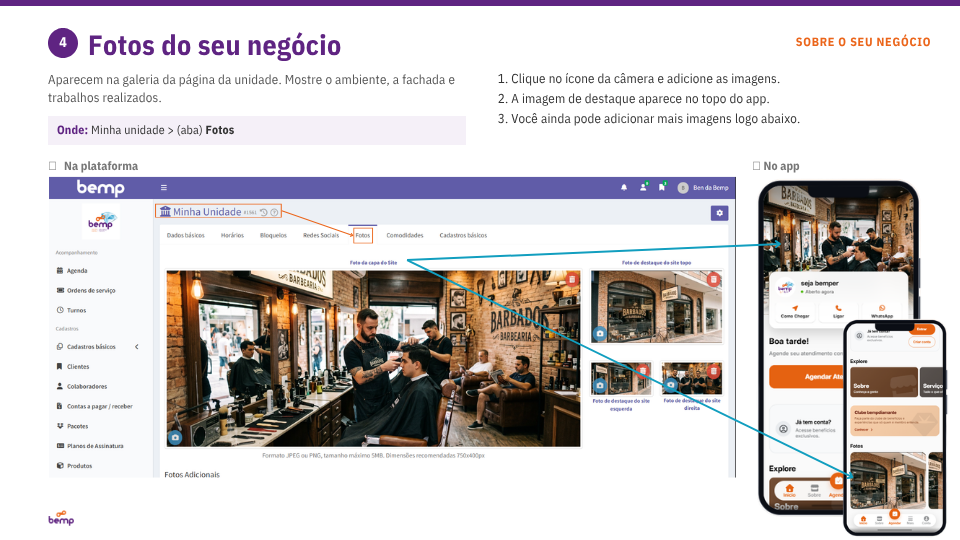Open the Redes Sociais tab

321,235
